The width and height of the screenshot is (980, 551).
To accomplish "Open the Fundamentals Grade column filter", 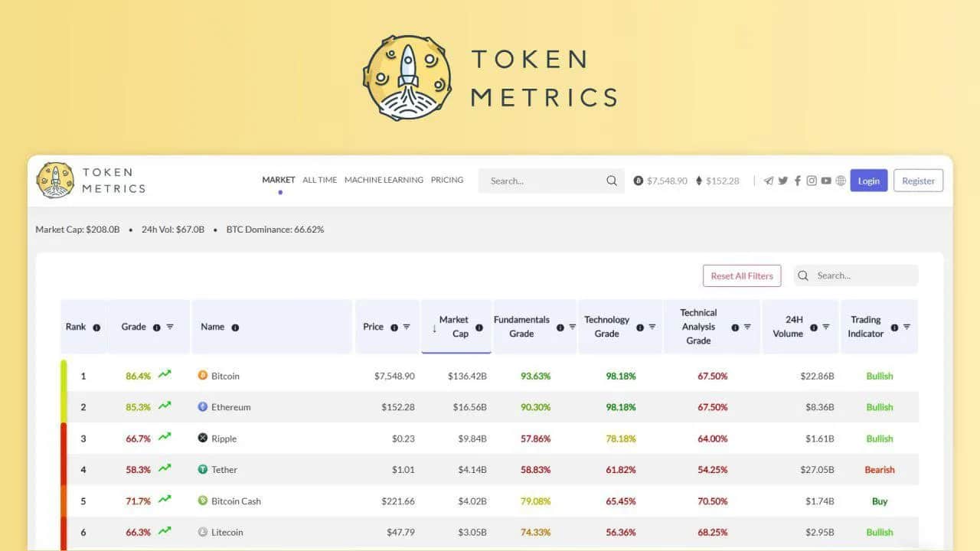I will (572, 327).
